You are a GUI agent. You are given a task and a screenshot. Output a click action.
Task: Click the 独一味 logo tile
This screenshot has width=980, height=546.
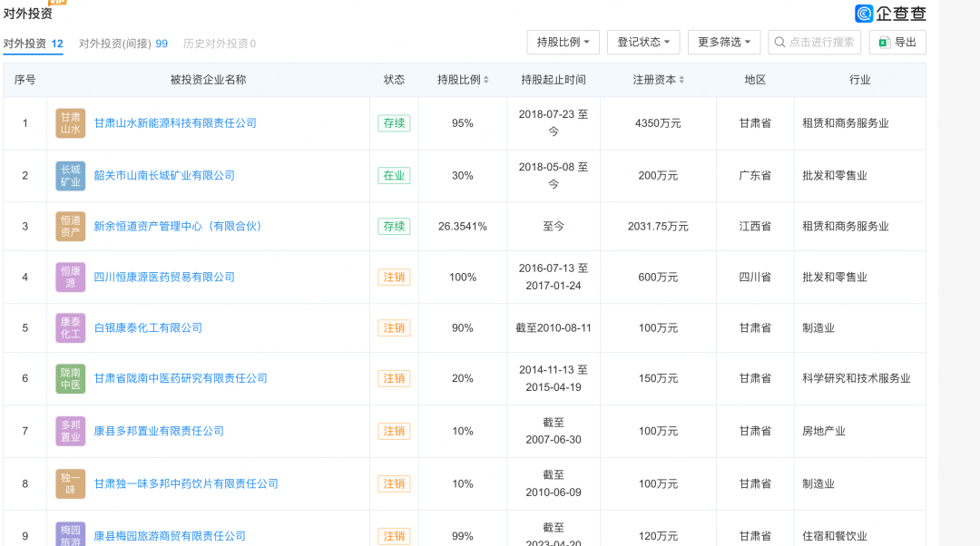70,484
